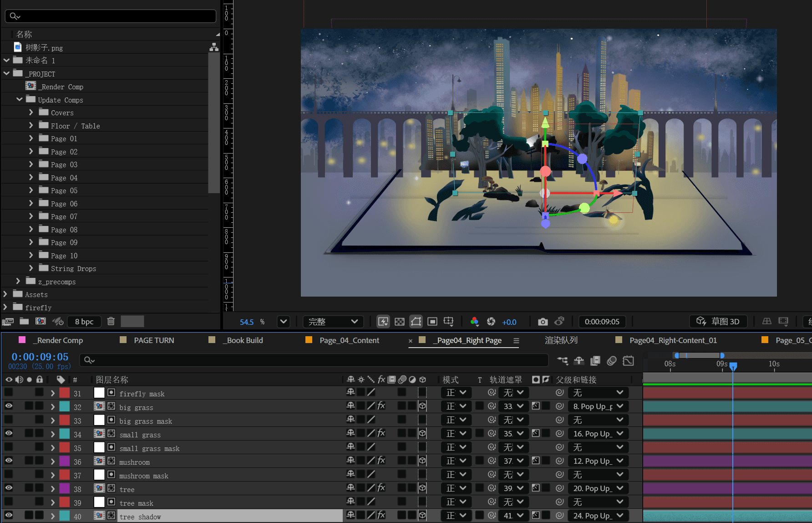Create a new composition icon

41,321
